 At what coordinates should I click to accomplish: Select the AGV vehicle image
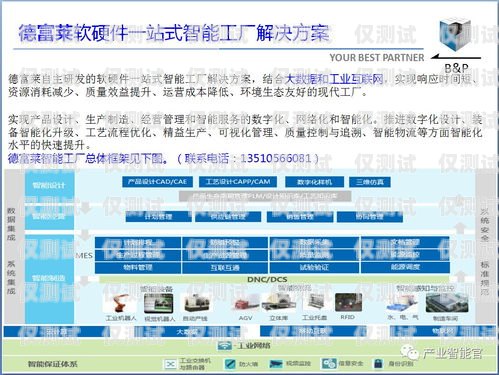tap(245, 304)
